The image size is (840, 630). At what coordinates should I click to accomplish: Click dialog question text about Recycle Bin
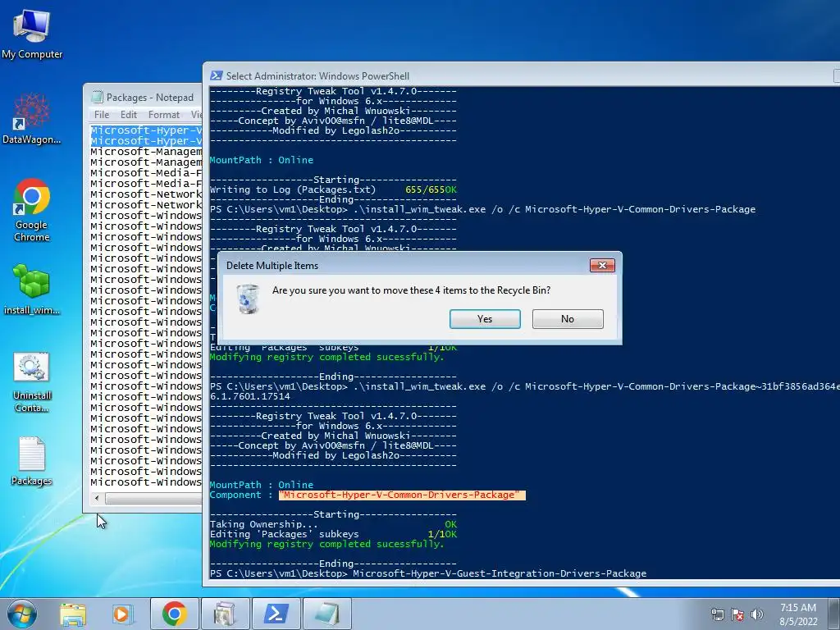(x=412, y=290)
